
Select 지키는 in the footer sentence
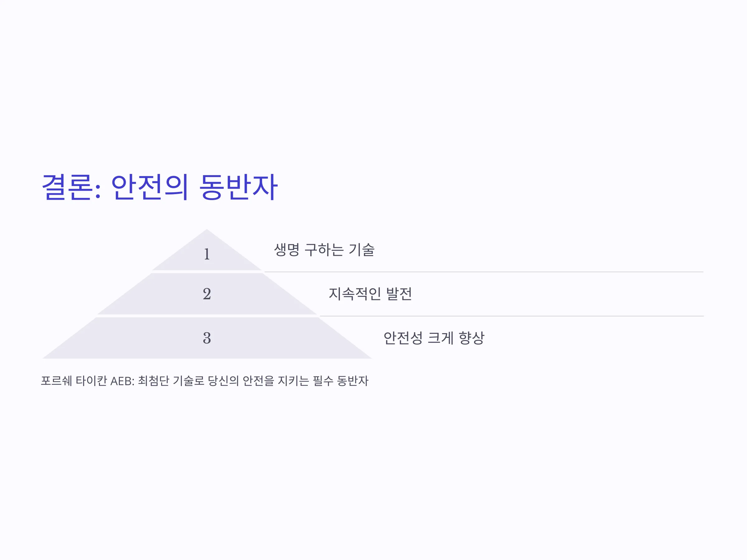pyautogui.click(x=294, y=381)
